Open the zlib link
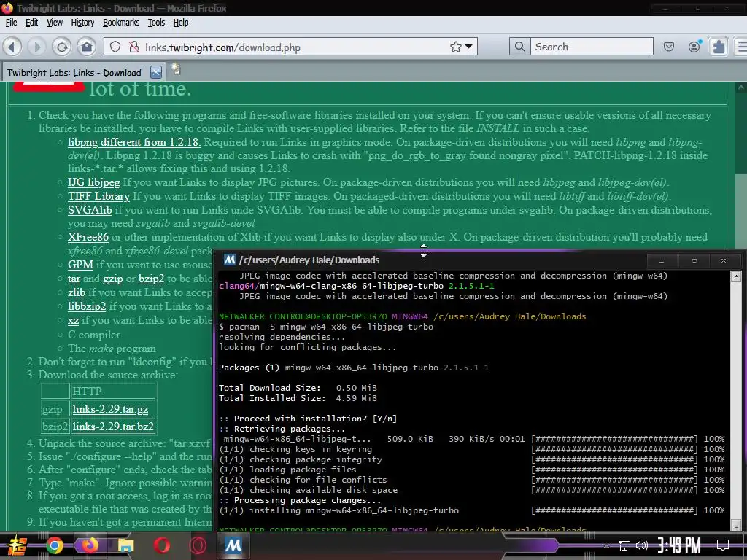 76,292
